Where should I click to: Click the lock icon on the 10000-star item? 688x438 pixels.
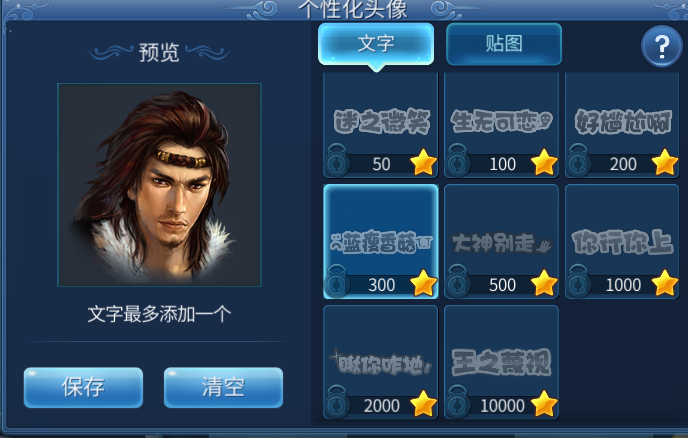[458, 402]
